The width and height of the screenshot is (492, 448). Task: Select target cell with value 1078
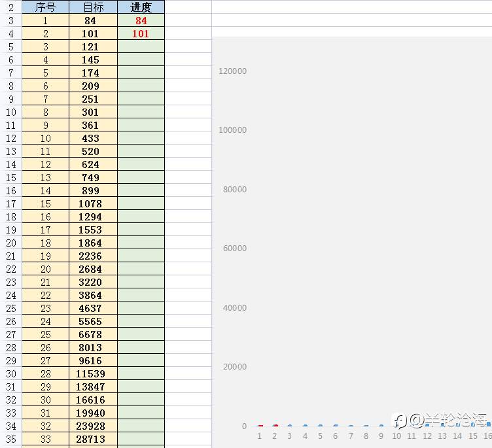[93, 203]
